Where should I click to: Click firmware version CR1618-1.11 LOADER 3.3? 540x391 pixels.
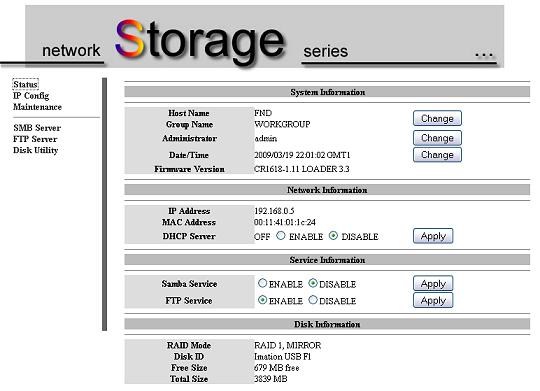[x=302, y=169]
